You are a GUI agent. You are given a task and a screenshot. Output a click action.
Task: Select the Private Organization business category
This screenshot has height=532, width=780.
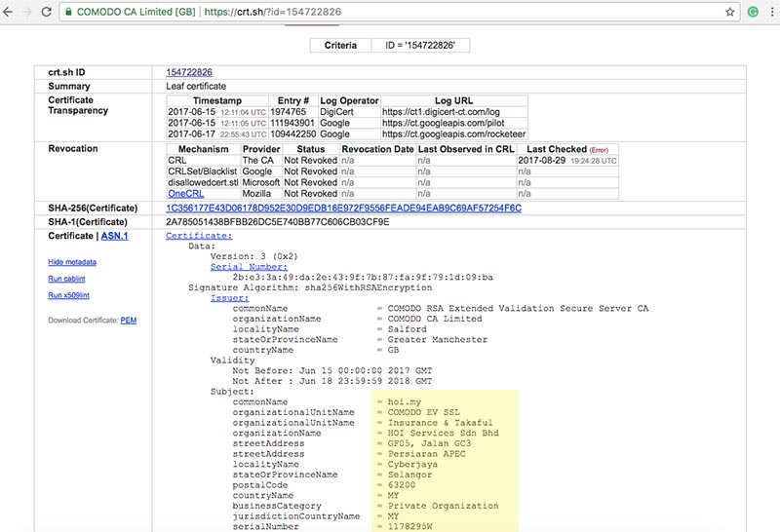[444, 506]
